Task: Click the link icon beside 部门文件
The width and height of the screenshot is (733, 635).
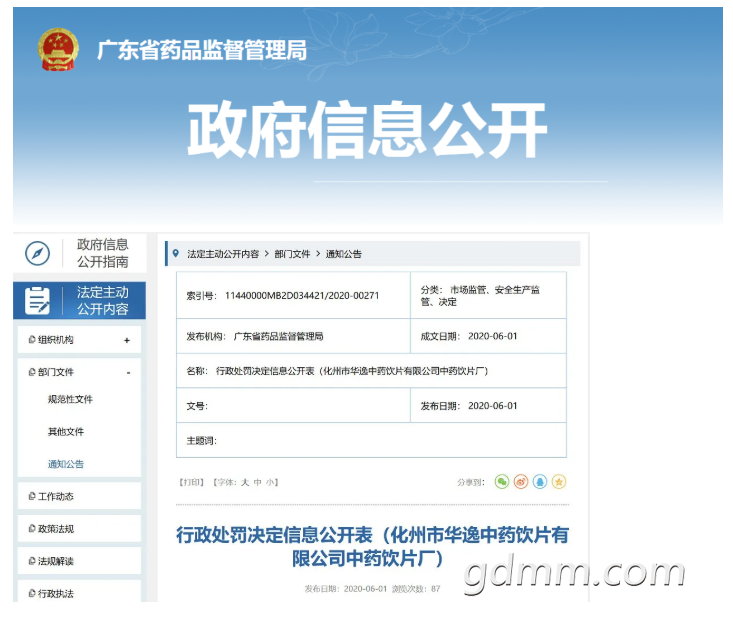Action: point(32,372)
